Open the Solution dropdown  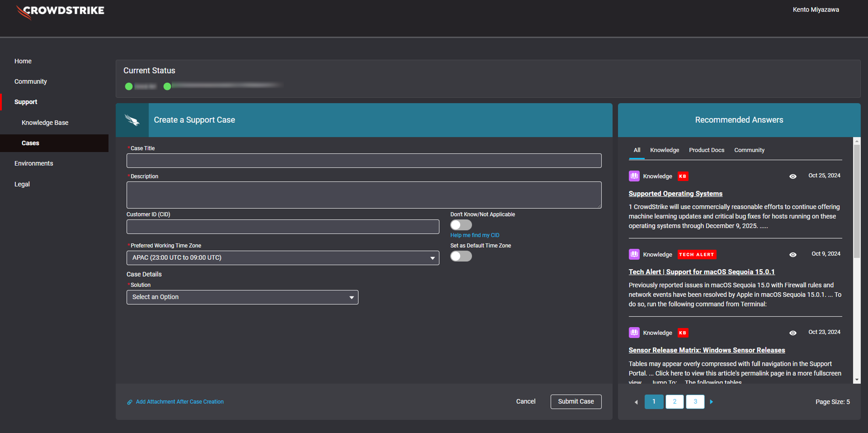coord(242,297)
